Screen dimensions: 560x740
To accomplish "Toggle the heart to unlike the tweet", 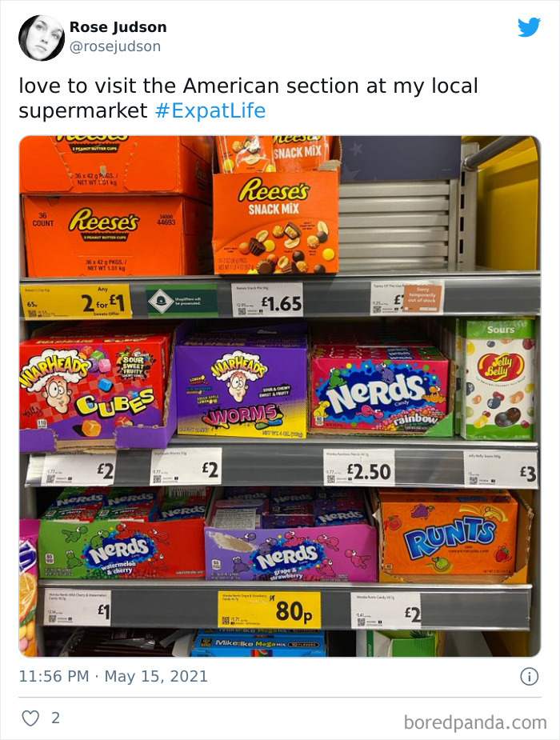I will click(30, 718).
